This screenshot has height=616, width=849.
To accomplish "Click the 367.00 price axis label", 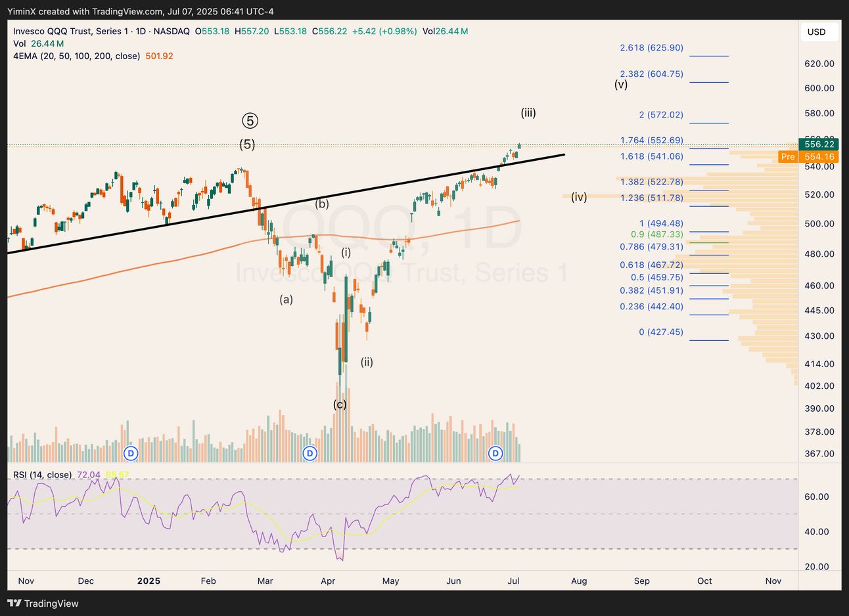I will (x=819, y=454).
